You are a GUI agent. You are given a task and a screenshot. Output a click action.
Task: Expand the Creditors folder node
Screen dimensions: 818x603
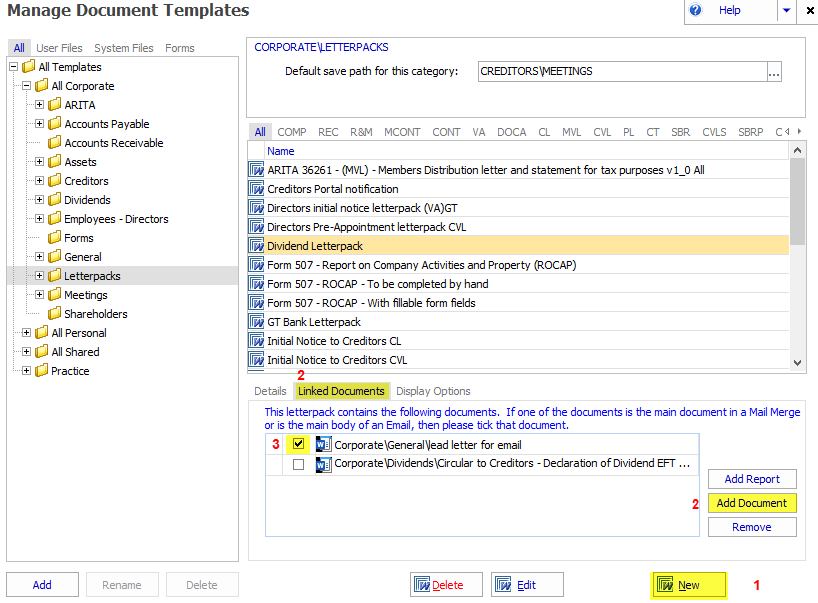[40, 181]
